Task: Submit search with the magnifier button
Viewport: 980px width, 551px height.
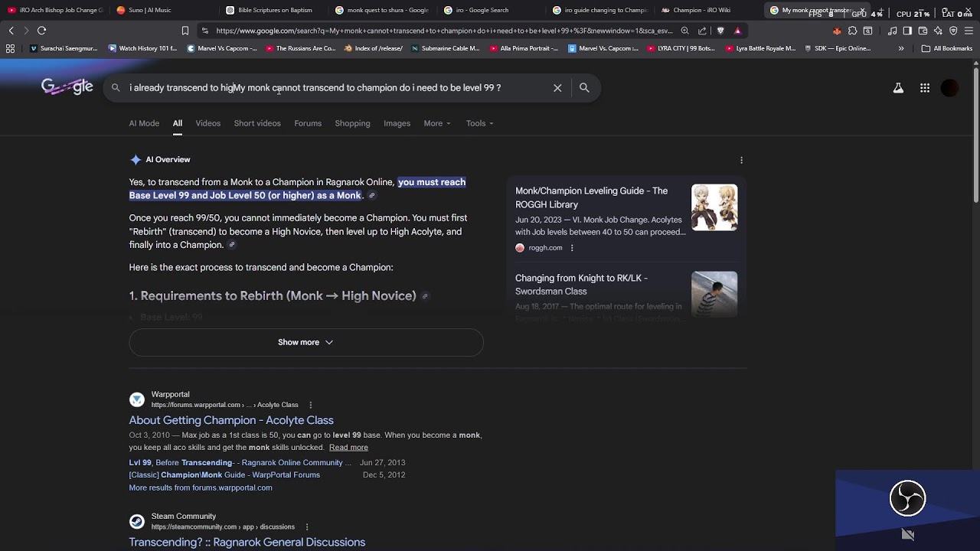Action: [584, 88]
